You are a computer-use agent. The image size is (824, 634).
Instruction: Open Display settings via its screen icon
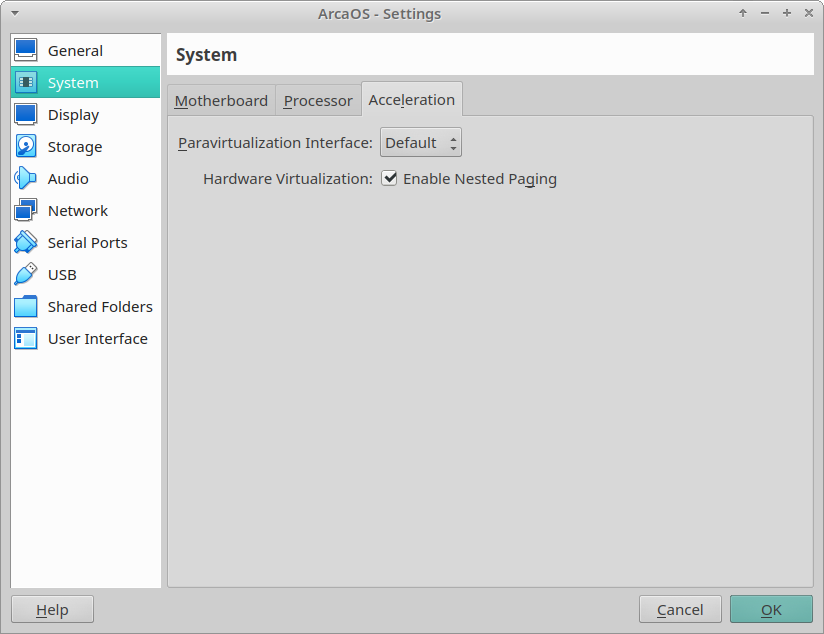26,115
